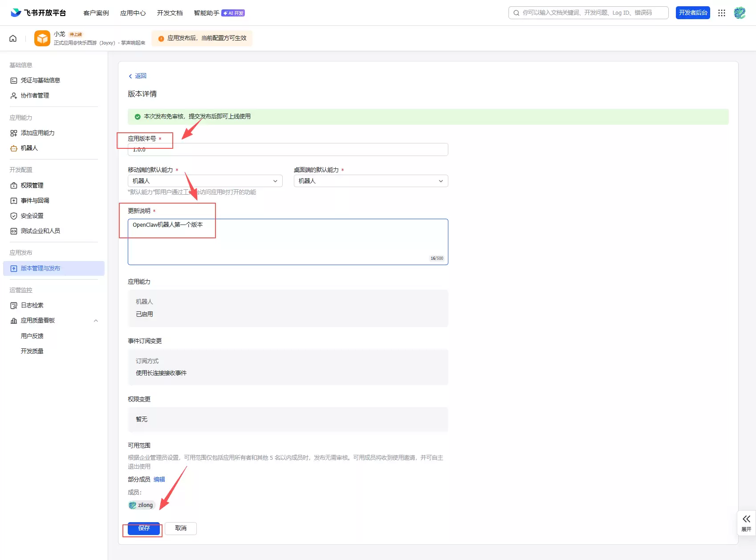756x560 pixels.
Task: Open the apps grid icon
Action: (722, 13)
